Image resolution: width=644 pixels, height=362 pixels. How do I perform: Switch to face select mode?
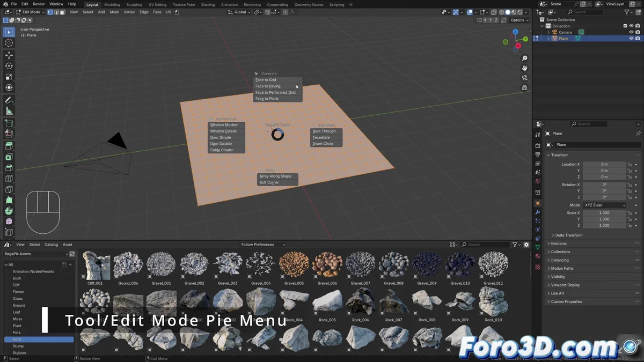(x=62, y=12)
